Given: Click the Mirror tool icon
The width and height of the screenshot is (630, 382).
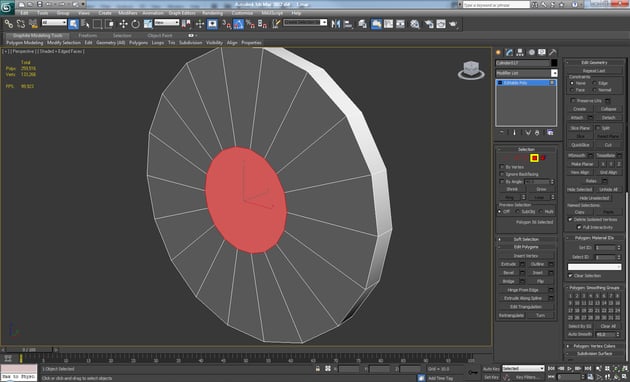Looking at the screenshot, I should (x=336, y=24).
